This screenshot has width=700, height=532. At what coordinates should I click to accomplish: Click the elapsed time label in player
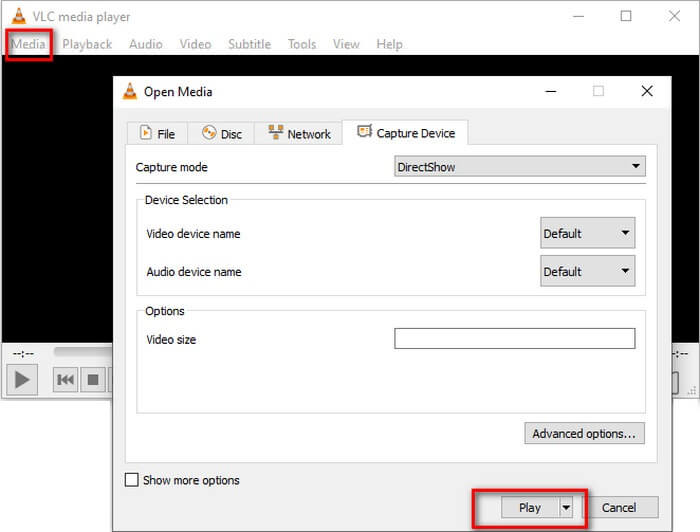pyautogui.click(x=23, y=353)
